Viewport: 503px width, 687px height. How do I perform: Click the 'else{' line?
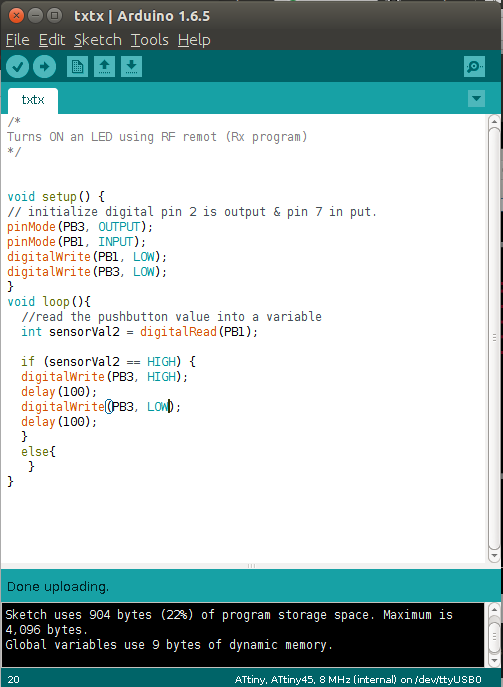[39, 452]
